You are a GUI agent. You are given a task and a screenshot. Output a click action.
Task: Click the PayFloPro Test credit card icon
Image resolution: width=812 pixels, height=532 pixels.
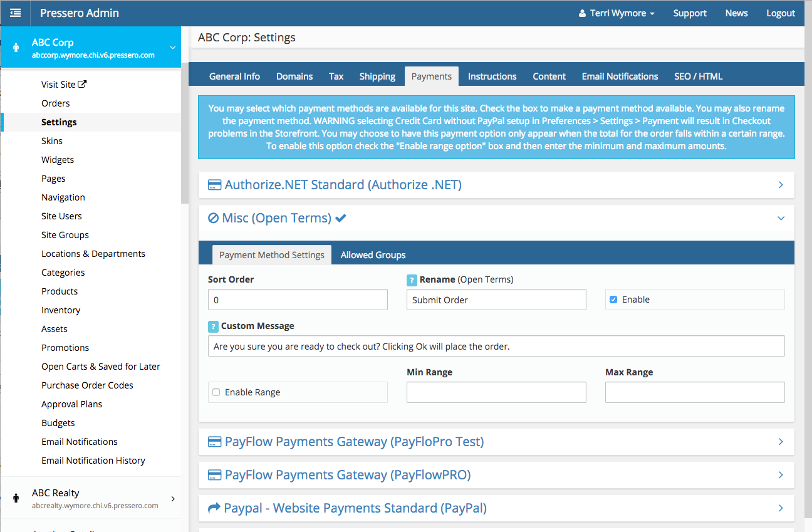[214, 442]
